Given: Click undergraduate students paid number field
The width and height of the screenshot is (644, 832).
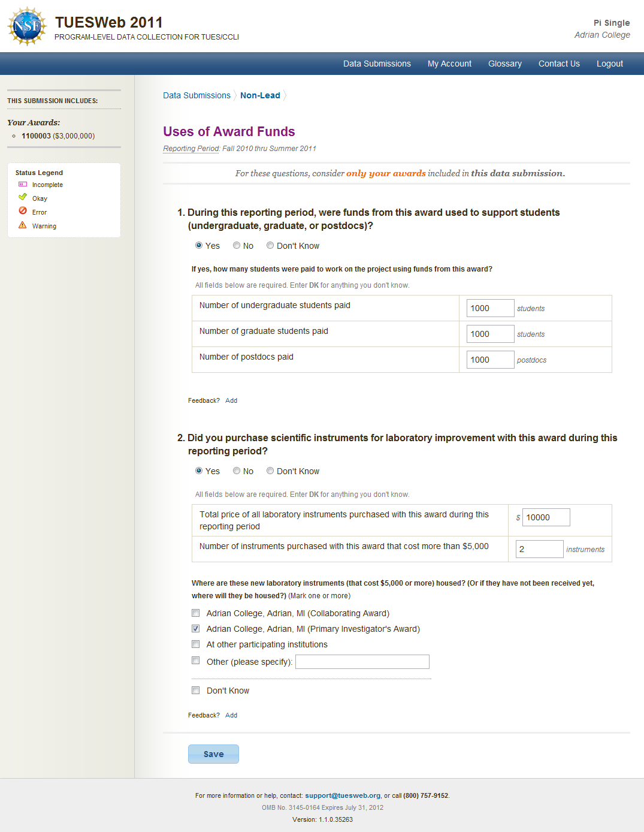Looking at the screenshot, I should 489,308.
